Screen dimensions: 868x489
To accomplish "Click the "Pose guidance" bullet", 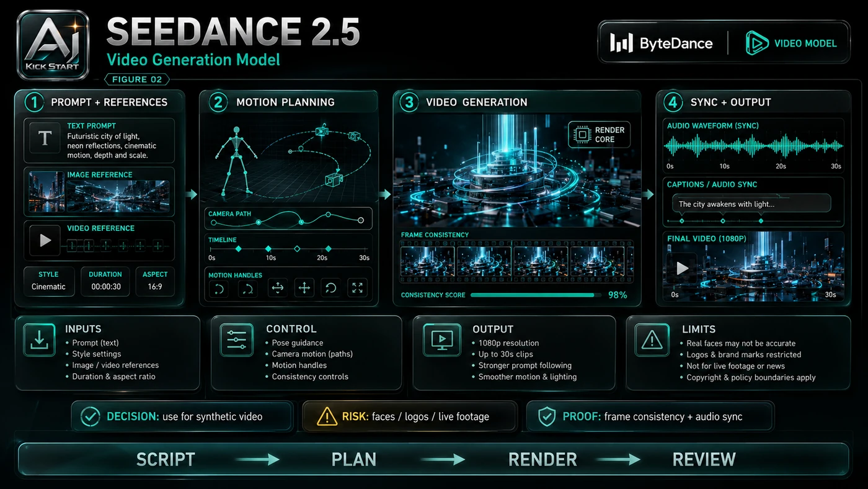I will (x=298, y=343).
